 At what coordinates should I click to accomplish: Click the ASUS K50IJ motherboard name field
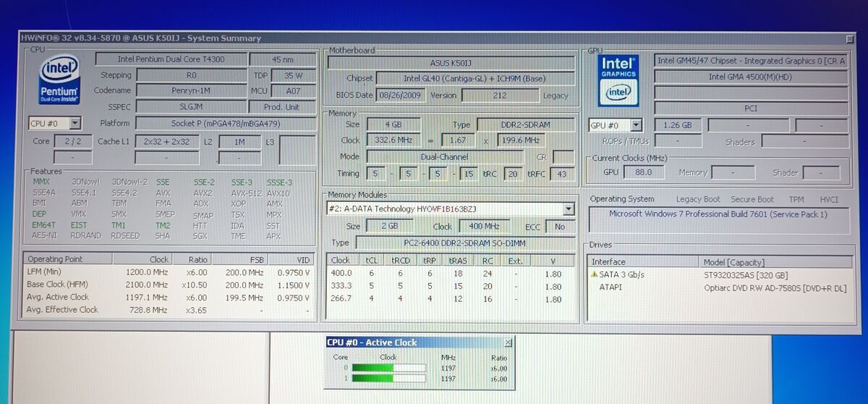click(x=451, y=62)
